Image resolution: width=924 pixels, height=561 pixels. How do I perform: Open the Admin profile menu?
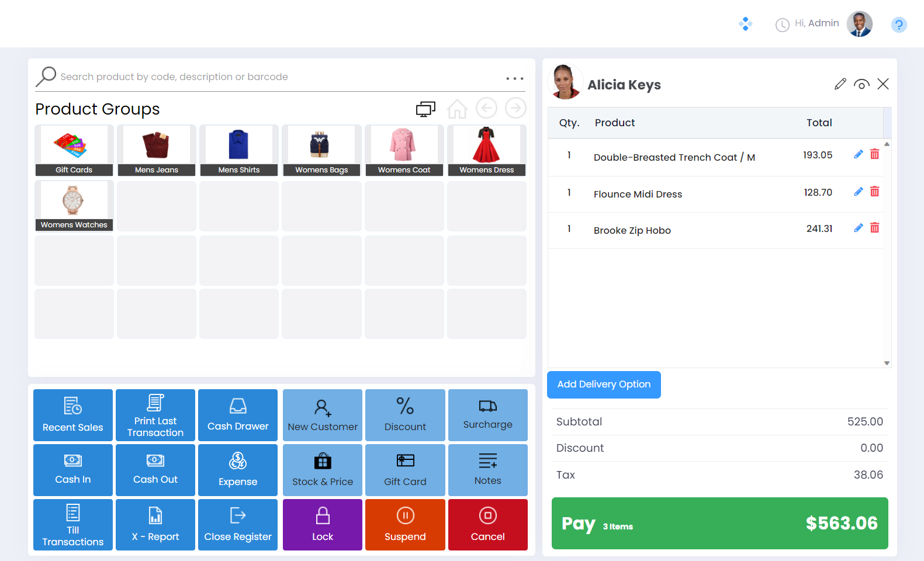pos(859,24)
